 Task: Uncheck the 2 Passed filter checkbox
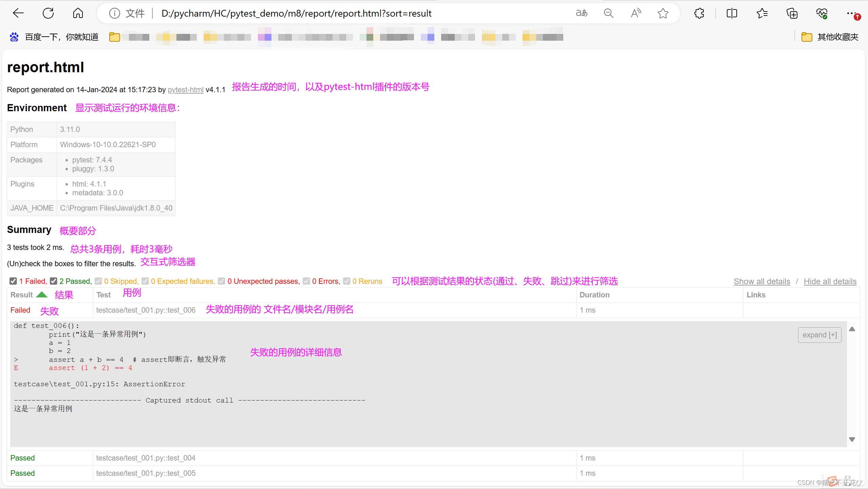click(53, 281)
